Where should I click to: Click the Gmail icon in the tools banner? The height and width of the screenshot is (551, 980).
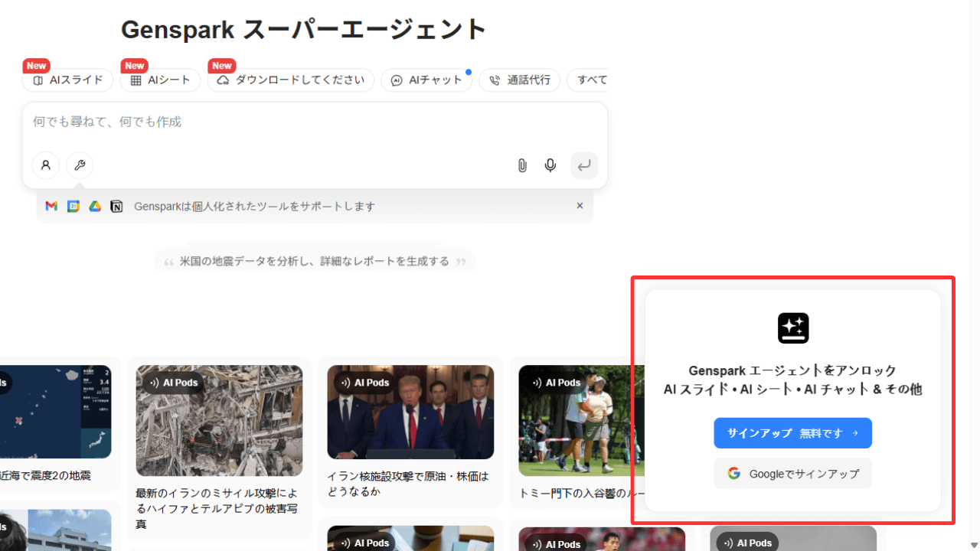pyautogui.click(x=51, y=207)
